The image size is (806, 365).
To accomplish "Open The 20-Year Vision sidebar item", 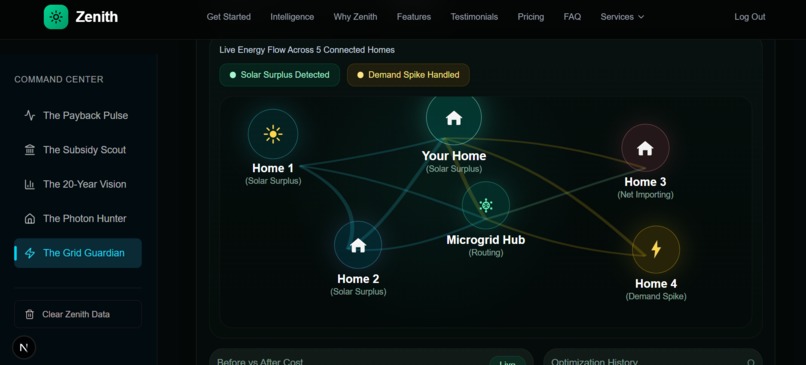I will point(78,184).
